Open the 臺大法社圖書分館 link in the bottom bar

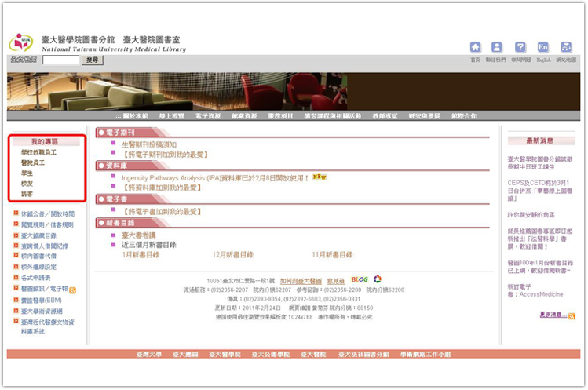tap(363, 355)
